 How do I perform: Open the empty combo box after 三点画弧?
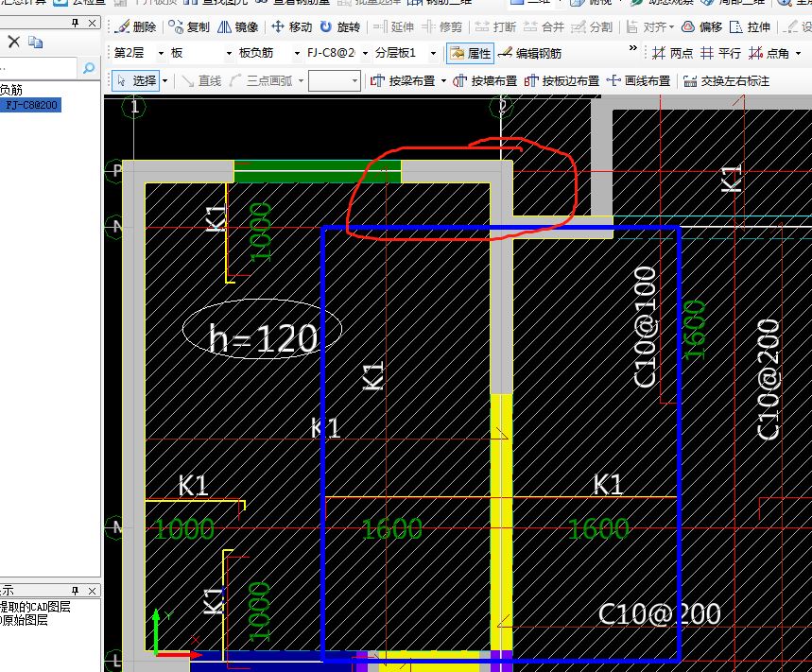(x=335, y=80)
